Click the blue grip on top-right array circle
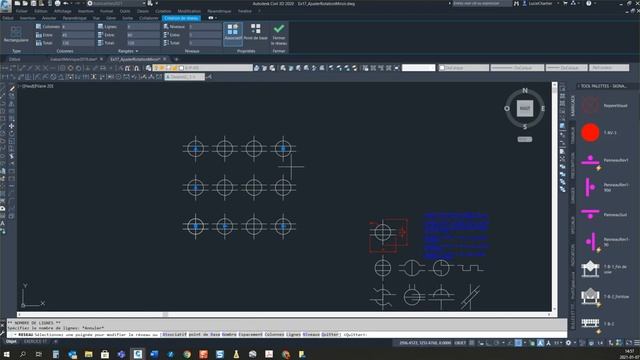 [283, 149]
